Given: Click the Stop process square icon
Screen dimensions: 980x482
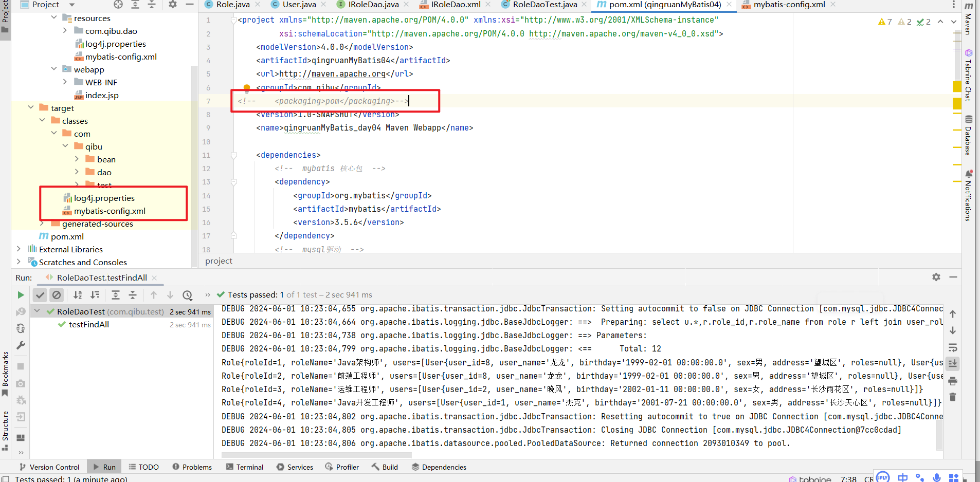Looking at the screenshot, I should click(x=21, y=366).
